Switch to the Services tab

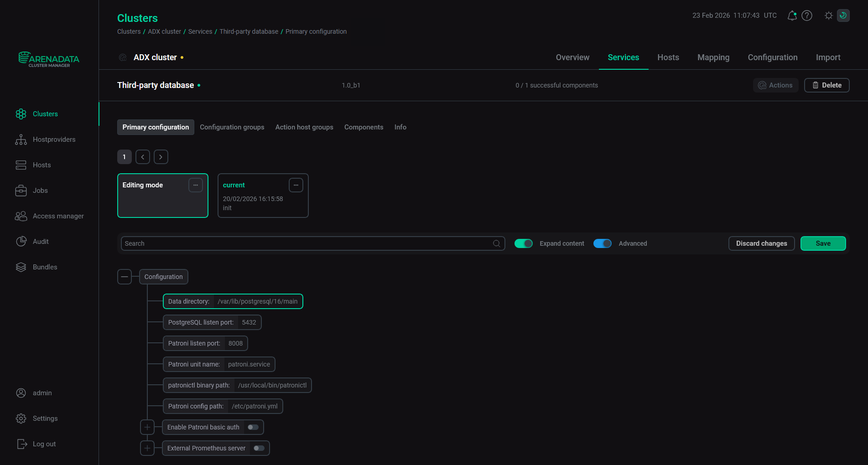point(624,57)
